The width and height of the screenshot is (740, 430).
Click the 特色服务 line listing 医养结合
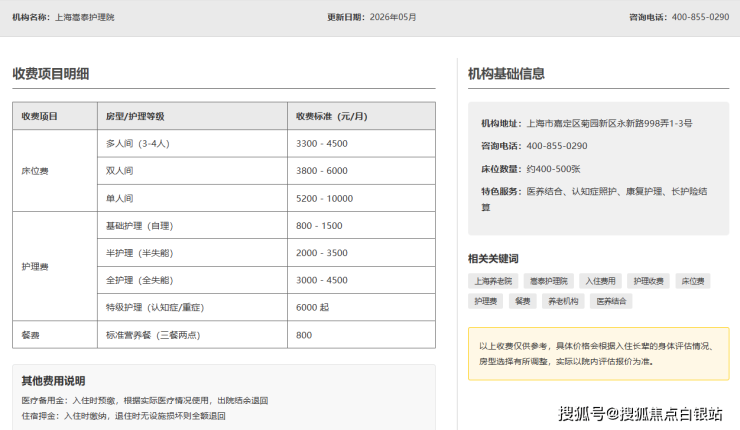(x=594, y=199)
